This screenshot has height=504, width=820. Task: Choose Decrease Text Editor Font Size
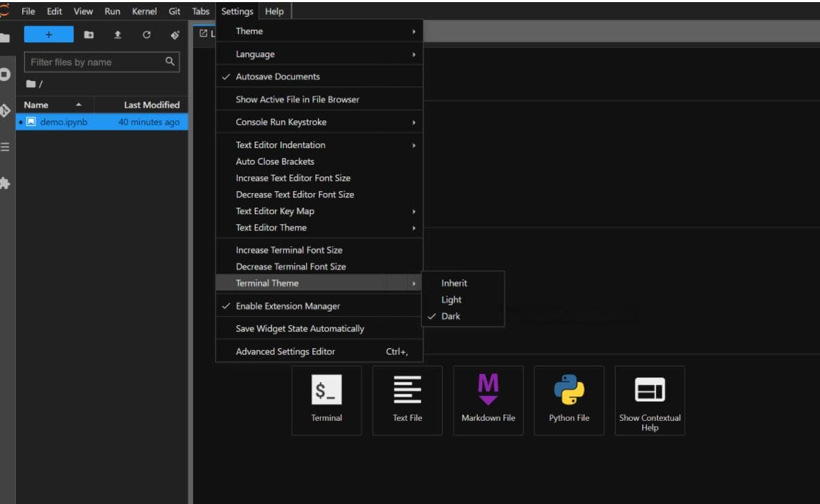tap(319, 195)
